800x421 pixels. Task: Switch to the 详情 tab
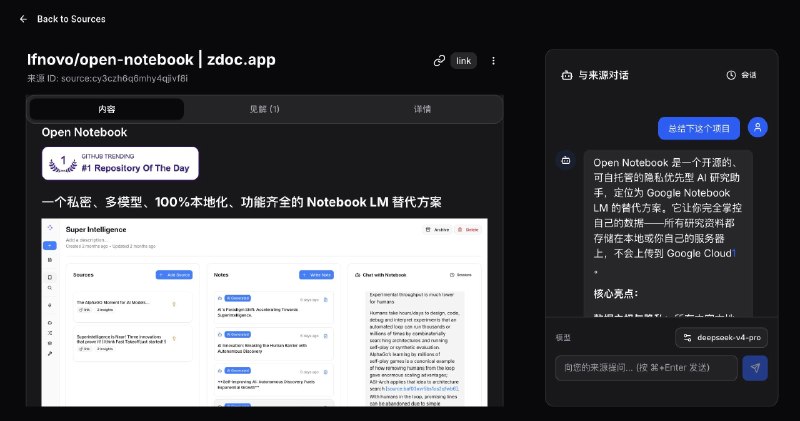(x=422, y=109)
